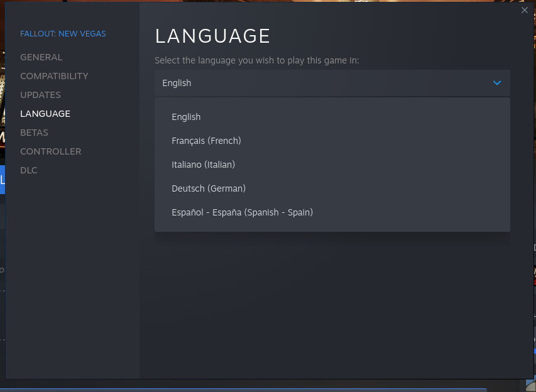
Task: Select Deutsch (German) language
Action: tap(332, 188)
